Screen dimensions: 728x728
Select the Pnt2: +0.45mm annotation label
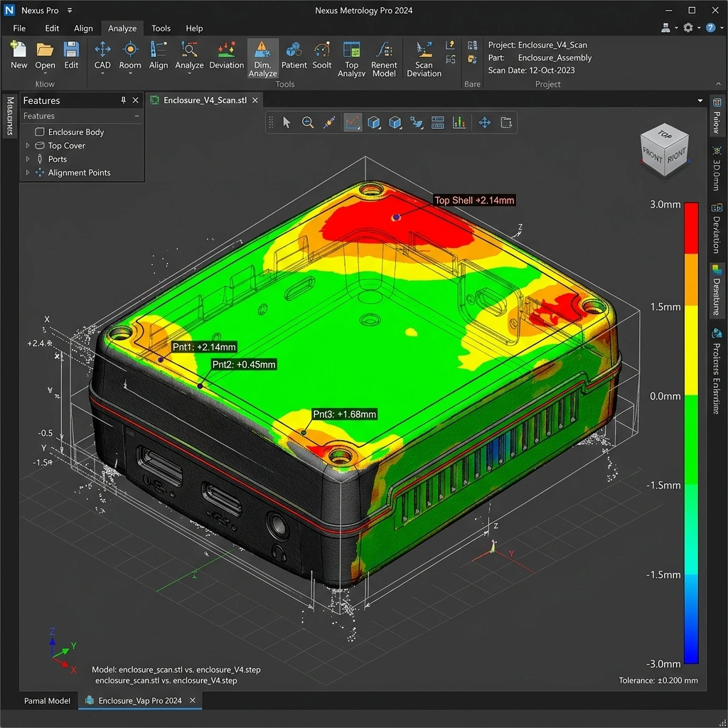click(x=244, y=365)
